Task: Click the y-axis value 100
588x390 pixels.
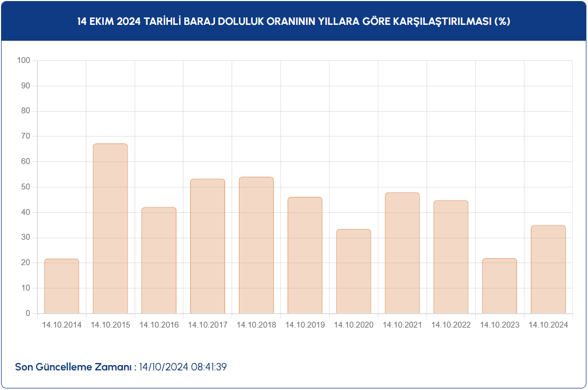Action: pos(24,60)
